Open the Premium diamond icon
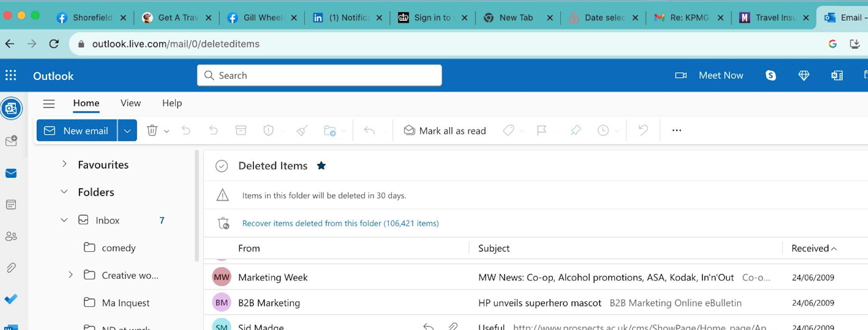Viewport: 868px width, 330px height. [x=804, y=75]
